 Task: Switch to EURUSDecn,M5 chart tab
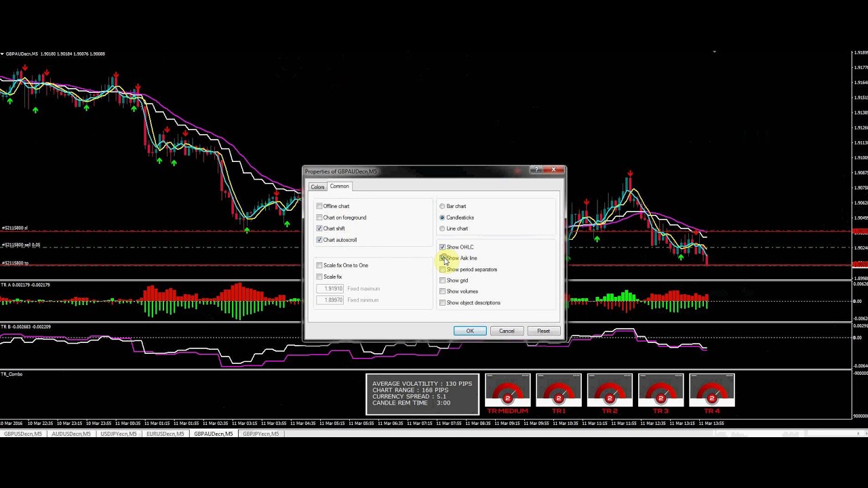165,434
